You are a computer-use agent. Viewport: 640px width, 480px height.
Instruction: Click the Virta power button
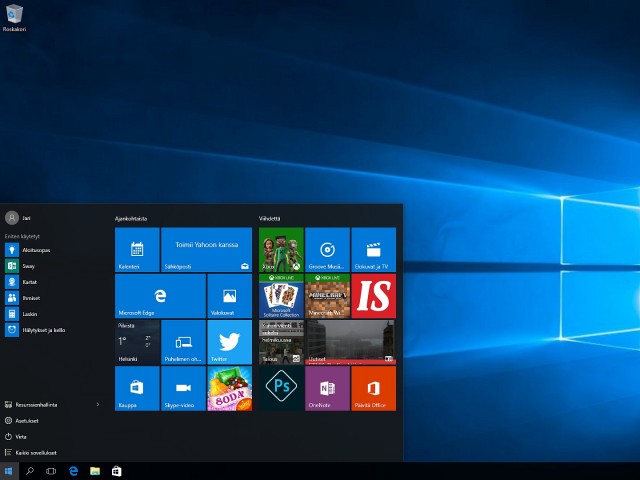(x=20, y=437)
